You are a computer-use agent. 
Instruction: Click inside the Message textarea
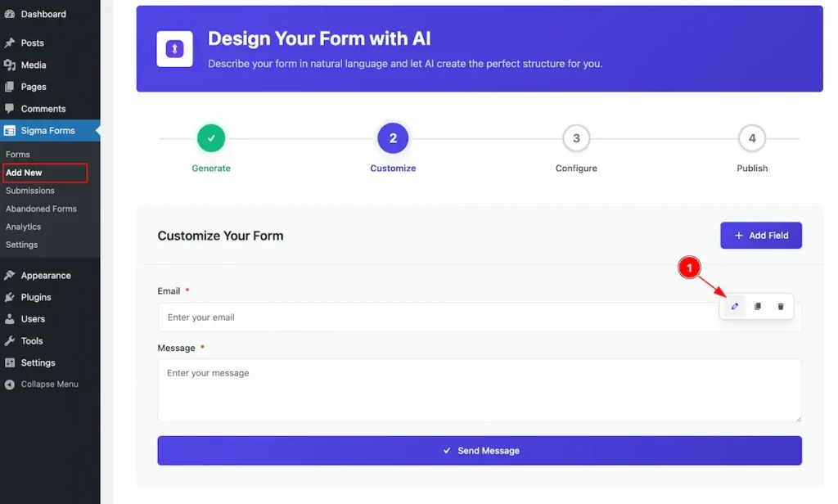[x=480, y=391]
